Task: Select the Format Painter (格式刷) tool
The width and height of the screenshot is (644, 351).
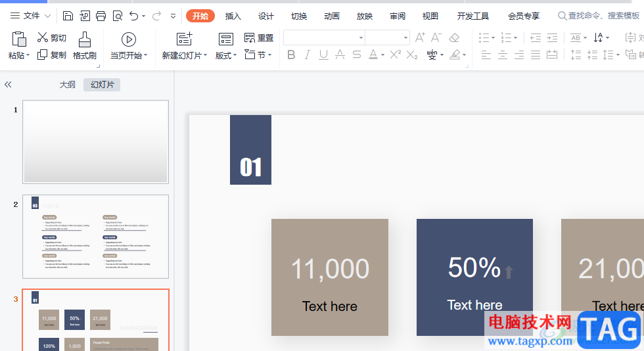Action: pos(84,46)
